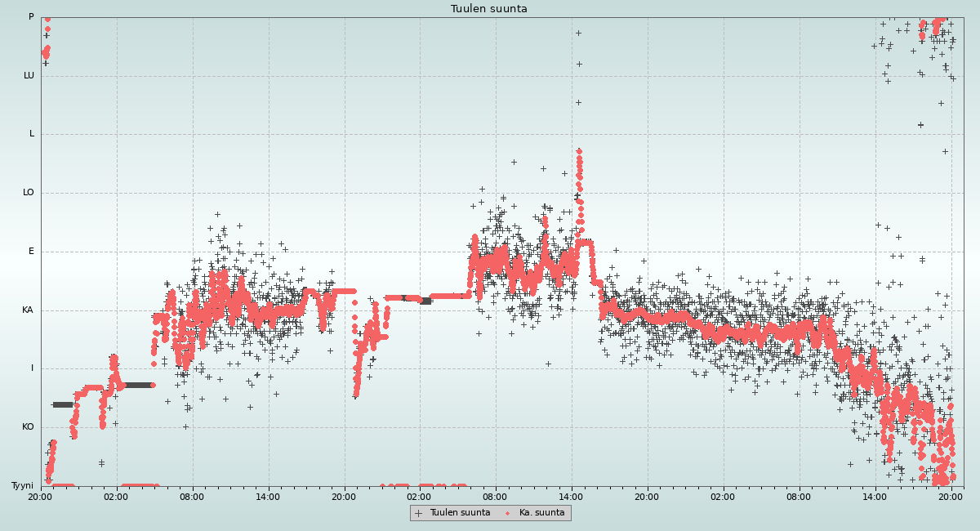
Task: Click the 'Tyyni' label at the axis bottom
Action: [22, 485]
